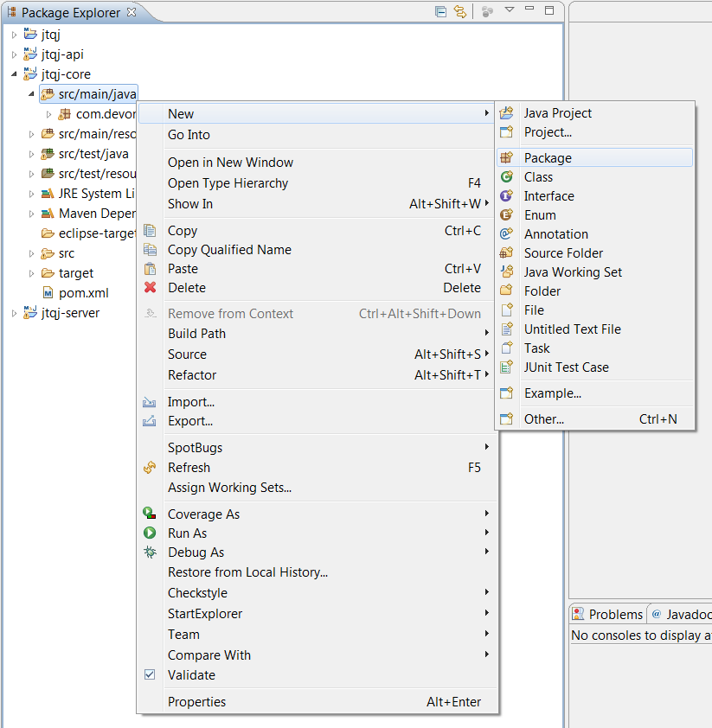
Task: Pick Annotation in New submenu
Action: point(555,234)
